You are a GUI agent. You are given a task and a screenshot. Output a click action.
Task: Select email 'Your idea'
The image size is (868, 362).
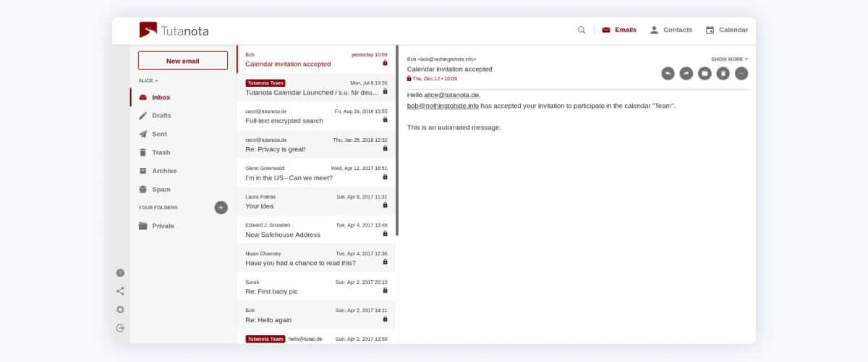click(x=316, y=201)
